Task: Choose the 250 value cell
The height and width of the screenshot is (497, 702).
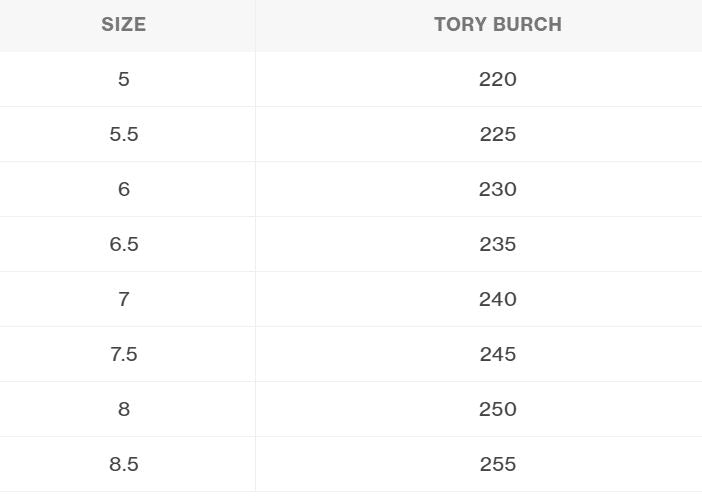Action: coord(497,409)
